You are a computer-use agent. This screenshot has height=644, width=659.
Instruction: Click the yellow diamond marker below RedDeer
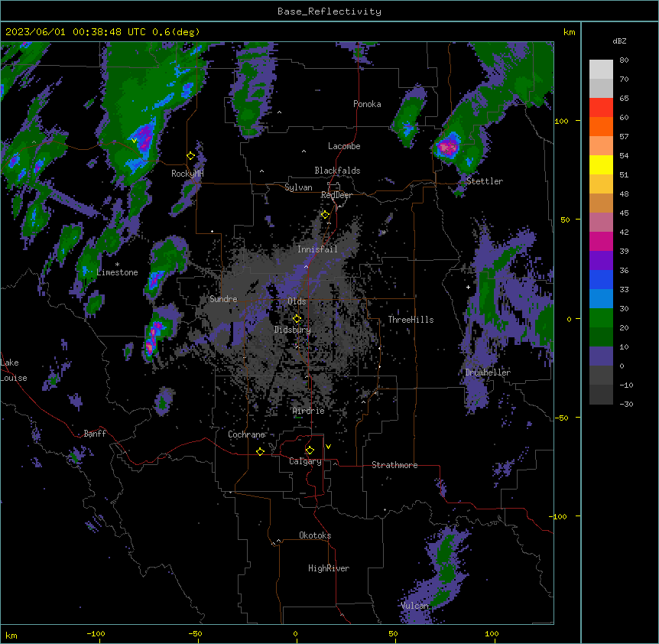tap(326, 215)
